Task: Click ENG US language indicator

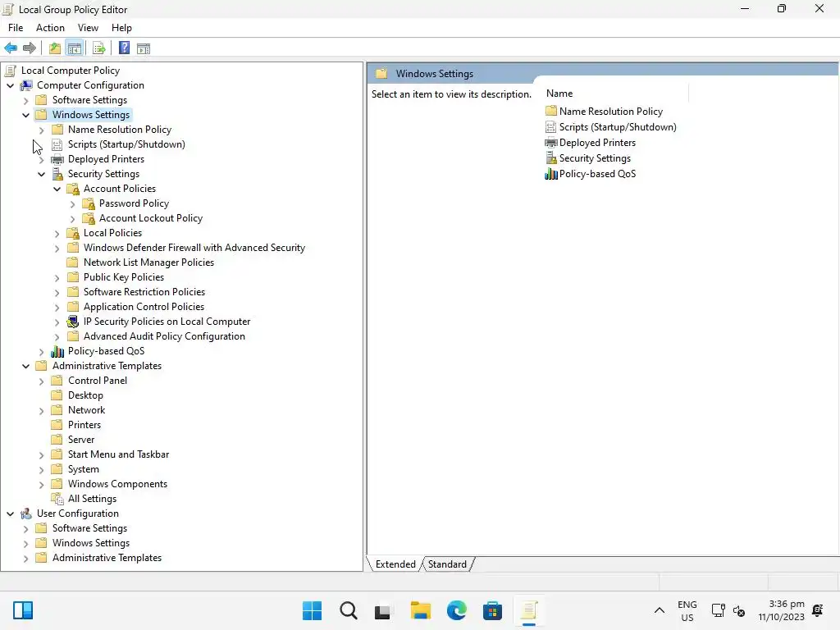Action: pyautogui.click(x=687, y=610)
